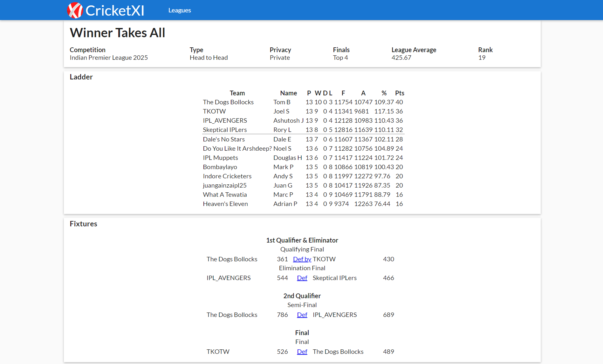Viewport: 603px width, 364px height.
Task: Click Skeptical IPLers in Elimination Final fixture
Action: [334, 278]
